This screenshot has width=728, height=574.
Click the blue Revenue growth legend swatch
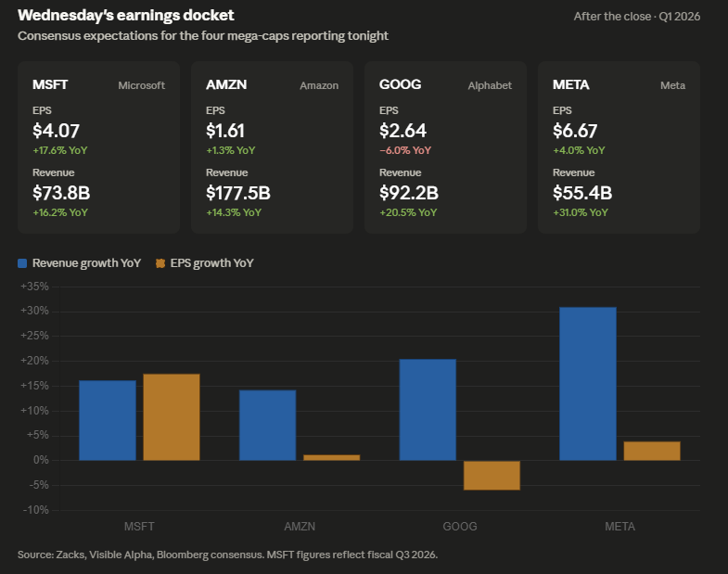pyautogui.click(x=23, y=263)
